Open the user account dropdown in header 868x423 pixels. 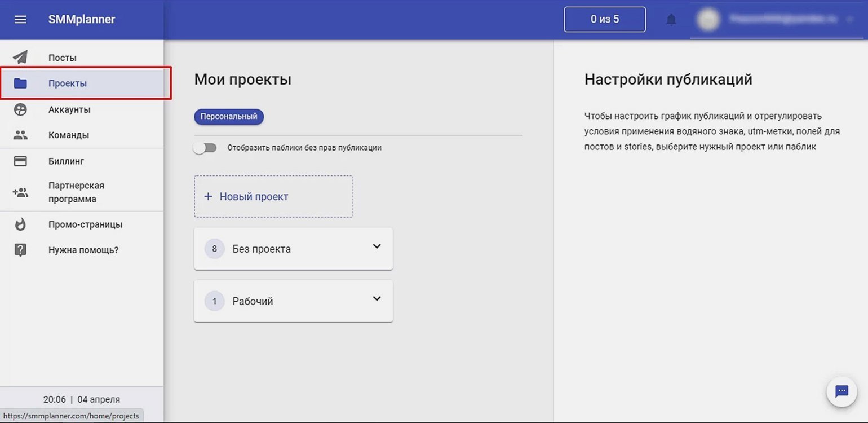pyautogui.click(x=849, y=20)
